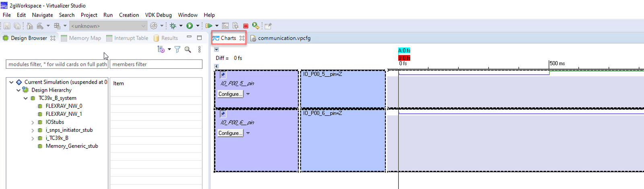The width and height of the screenshot is (644, 189).
Task: Toggle the pin icon on IO_P00_5__pin chart
Action: click(223, 75)
